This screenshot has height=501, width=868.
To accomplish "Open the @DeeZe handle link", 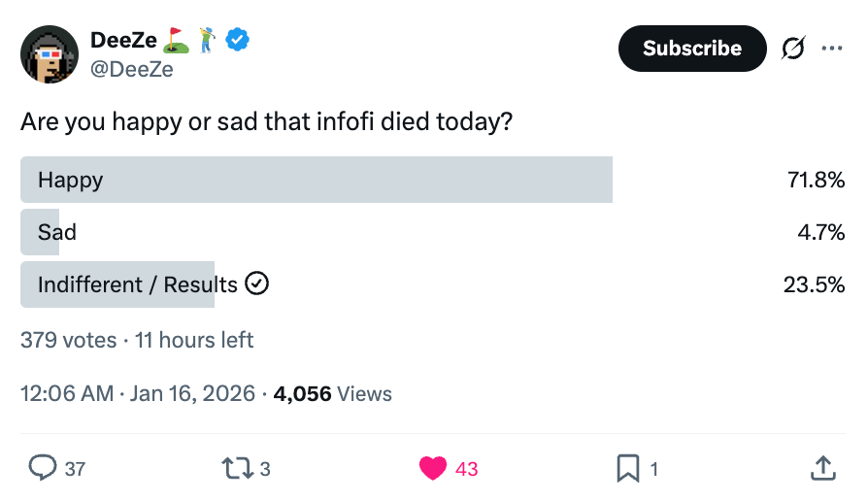I will pos(131,68).
